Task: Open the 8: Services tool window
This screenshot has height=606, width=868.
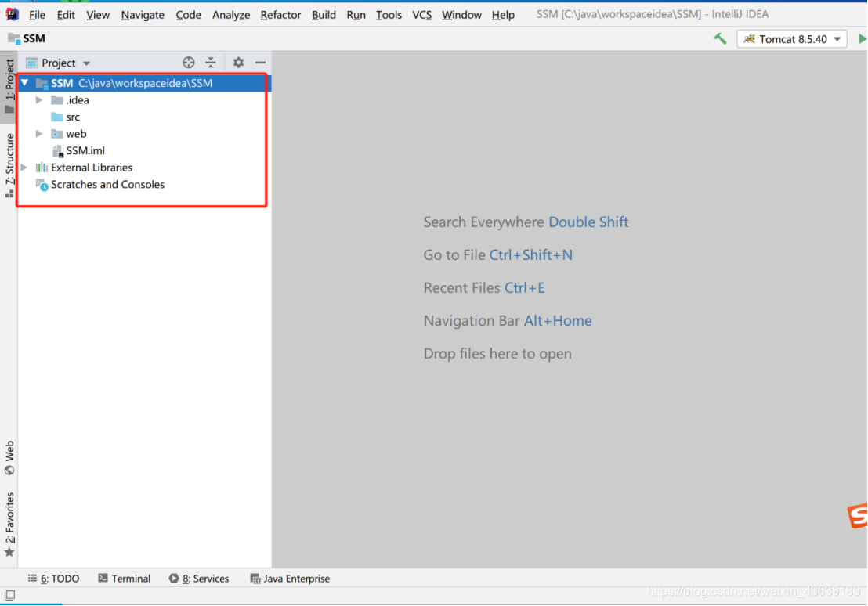Action: tap(199, 579)
